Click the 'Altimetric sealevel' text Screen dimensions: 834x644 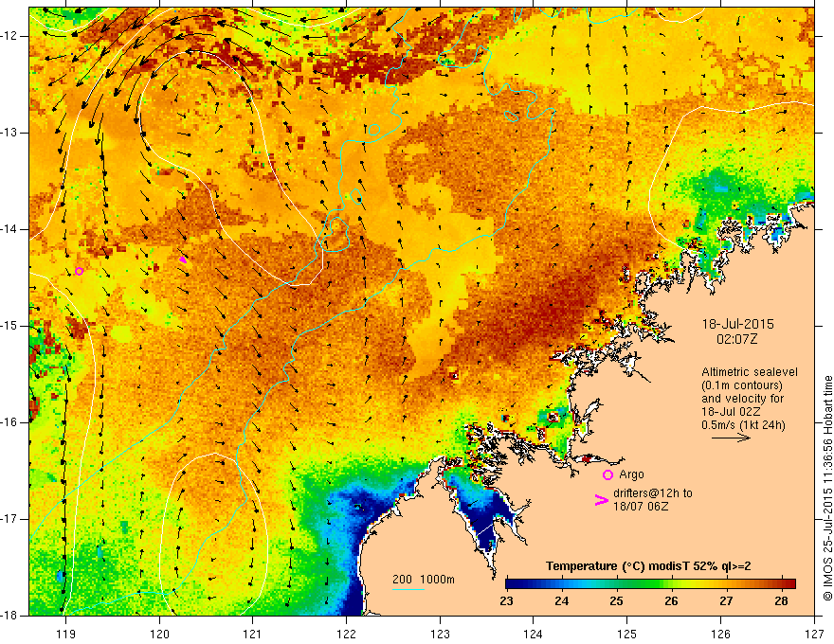tap(750, 372)
